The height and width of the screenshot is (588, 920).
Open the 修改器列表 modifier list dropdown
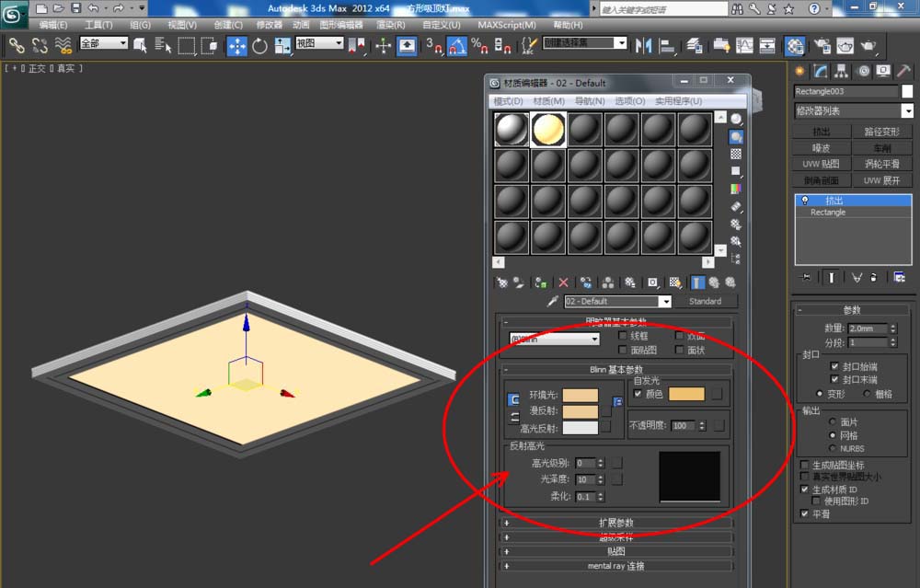[x=855, y=111]
